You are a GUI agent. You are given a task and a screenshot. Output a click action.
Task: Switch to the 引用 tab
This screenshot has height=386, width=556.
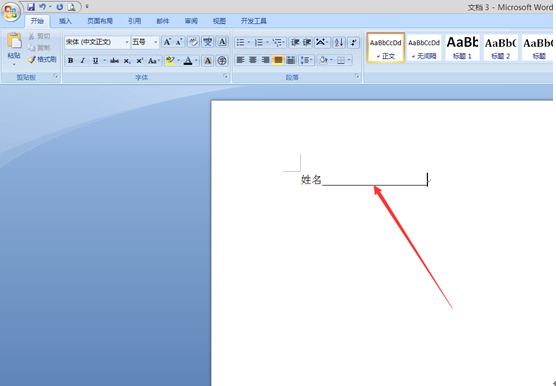134,21
